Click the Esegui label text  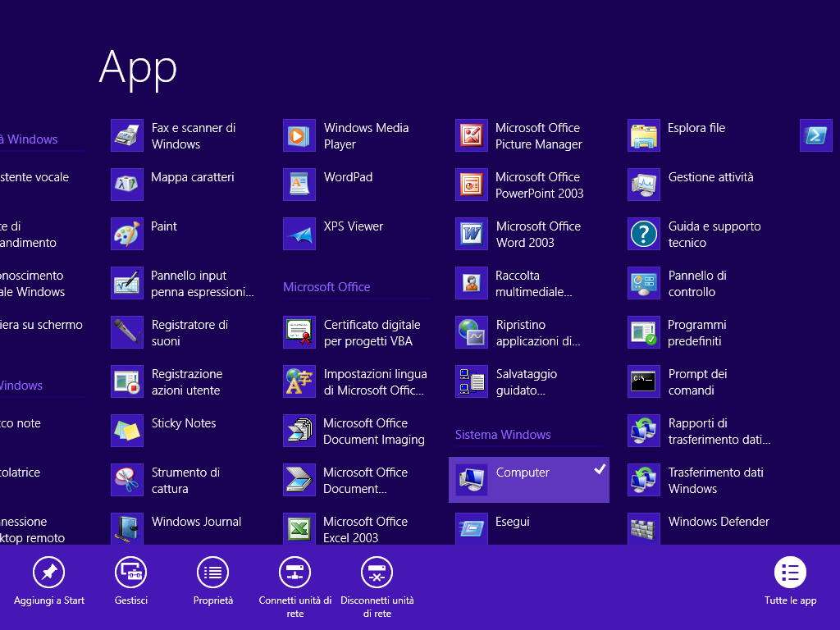pyautogui.click(x=513, y=522)
